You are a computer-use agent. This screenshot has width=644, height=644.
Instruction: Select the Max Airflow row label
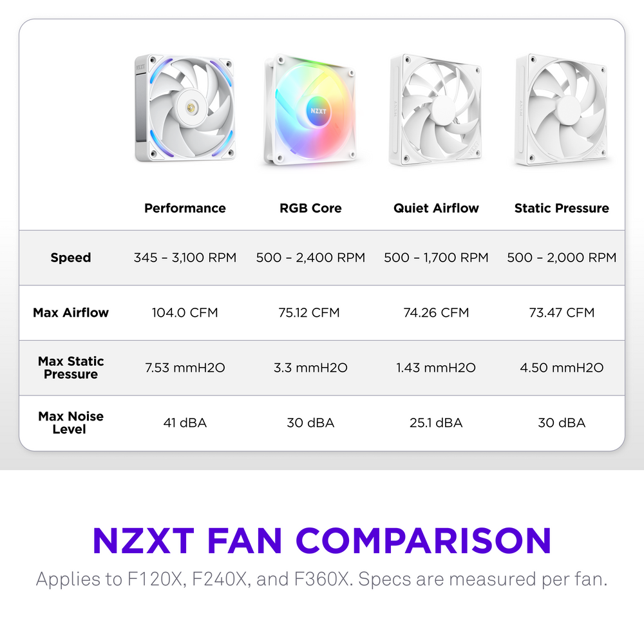pos(71,312)
